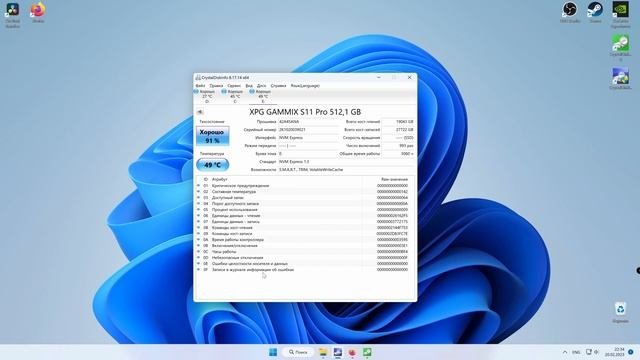Click the CrystalDiskInfo taskbar icon

338,352
